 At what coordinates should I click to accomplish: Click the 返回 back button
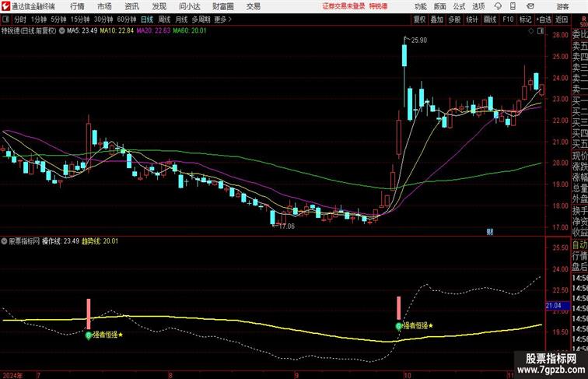[x=562, y=19]
